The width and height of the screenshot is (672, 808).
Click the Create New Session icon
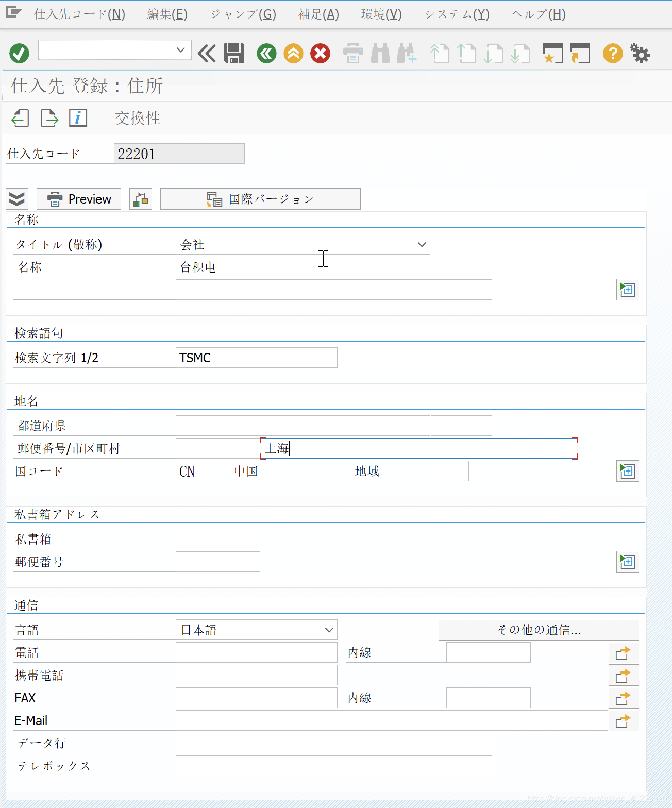553,53
